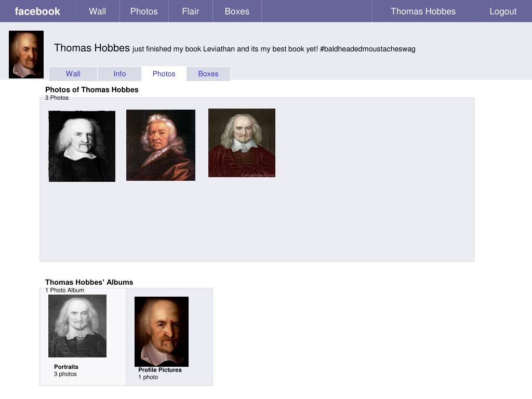Screen dimensions: 532x399
Task: Switch to the Wall profile tab
Action: pyautogui.click(x=73, y=74)
